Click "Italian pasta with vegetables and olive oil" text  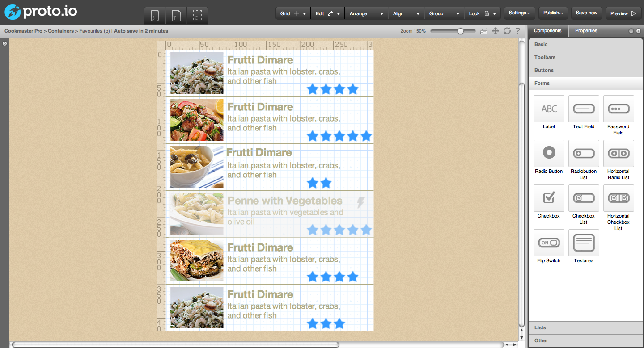click(x=285, y=217)
